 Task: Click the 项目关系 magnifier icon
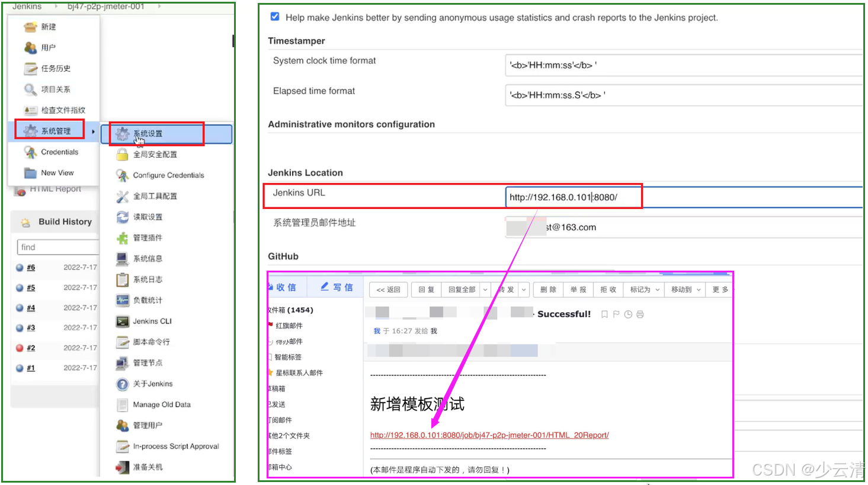point(30,89)
